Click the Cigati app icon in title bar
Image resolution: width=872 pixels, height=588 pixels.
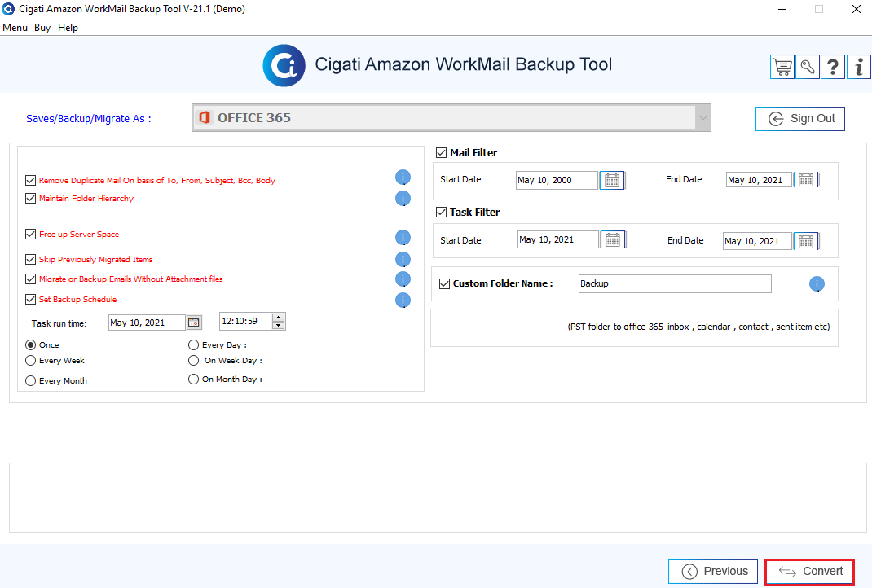pyautogui.click(x=8, y=9)
